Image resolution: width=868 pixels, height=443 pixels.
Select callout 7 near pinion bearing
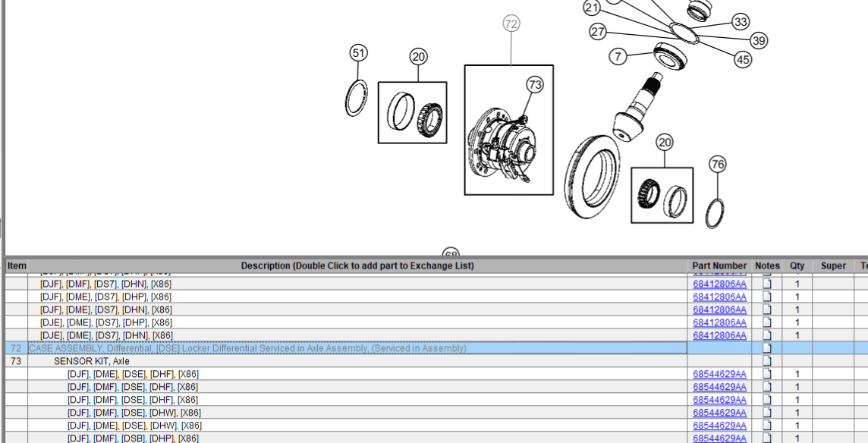click(x=618, y=56)
